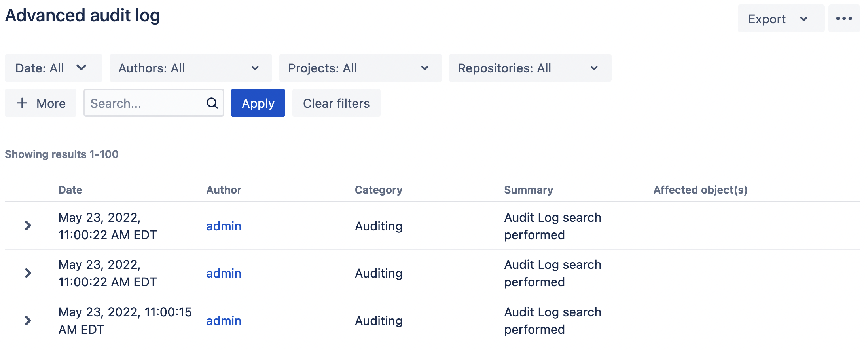This screenshot has height=350, width=868.
Task: Click the Affected object(s) column header
Action: tap(700, 190)
